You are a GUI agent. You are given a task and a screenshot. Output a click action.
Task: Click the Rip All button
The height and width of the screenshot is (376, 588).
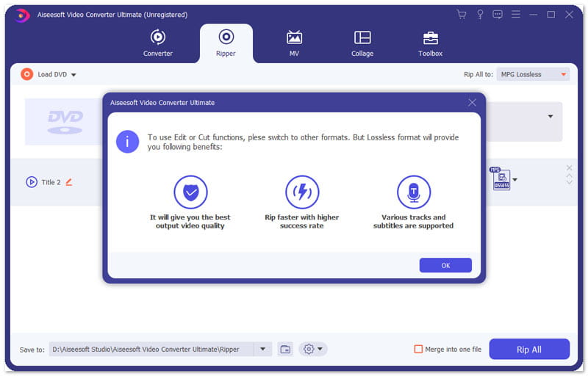click(529, 349)
